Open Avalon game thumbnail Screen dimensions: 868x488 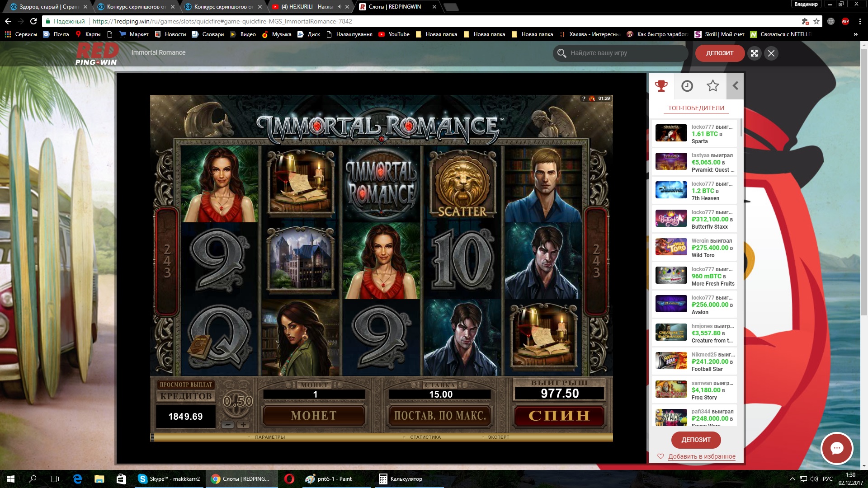click(x=671, y=304)
